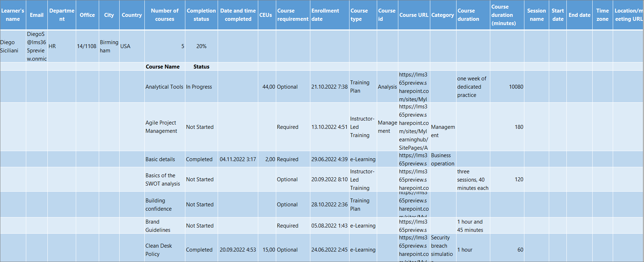Select the 14/1108 office cell
Viewport: 644px width, 262px height.
pos(87,46)
